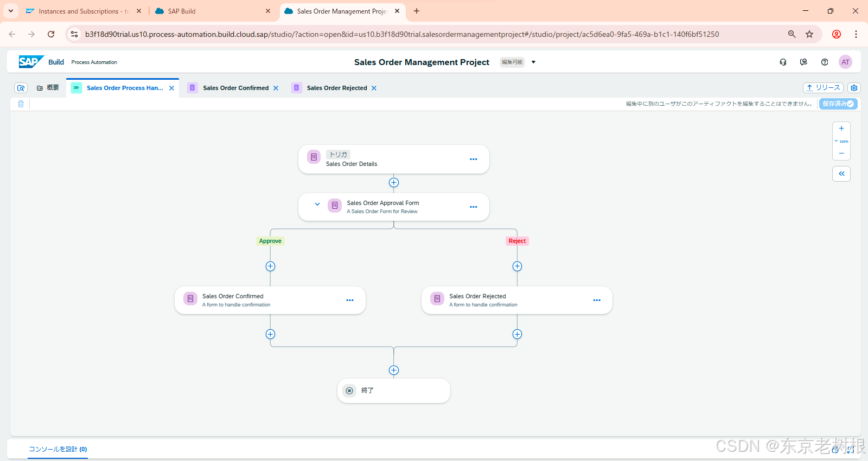The image size is (868, 461).
Task: Add step under Approve branch
Action: pyautogui.click(x=270, y=266)
